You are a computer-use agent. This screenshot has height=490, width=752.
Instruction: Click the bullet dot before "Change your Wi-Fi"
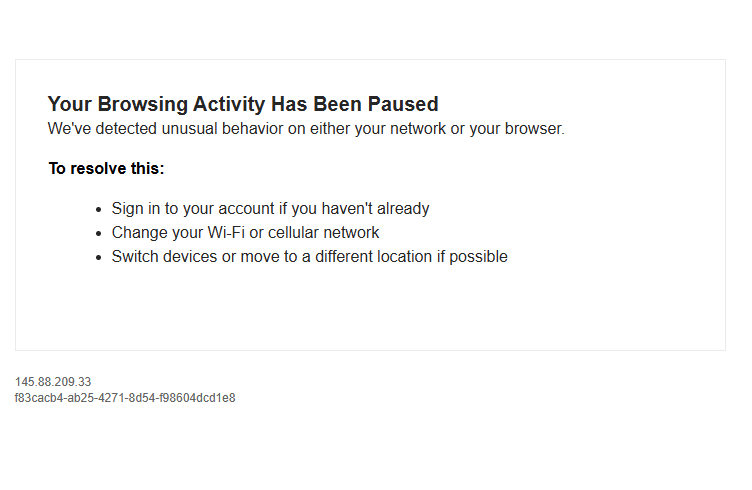click(98, 234)
